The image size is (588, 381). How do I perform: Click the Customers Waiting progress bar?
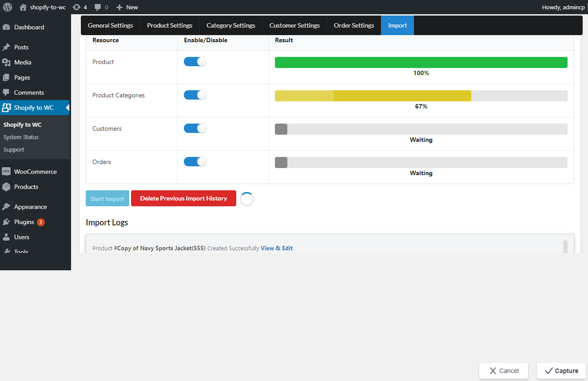pyautogui.click(x=421, y=129)
